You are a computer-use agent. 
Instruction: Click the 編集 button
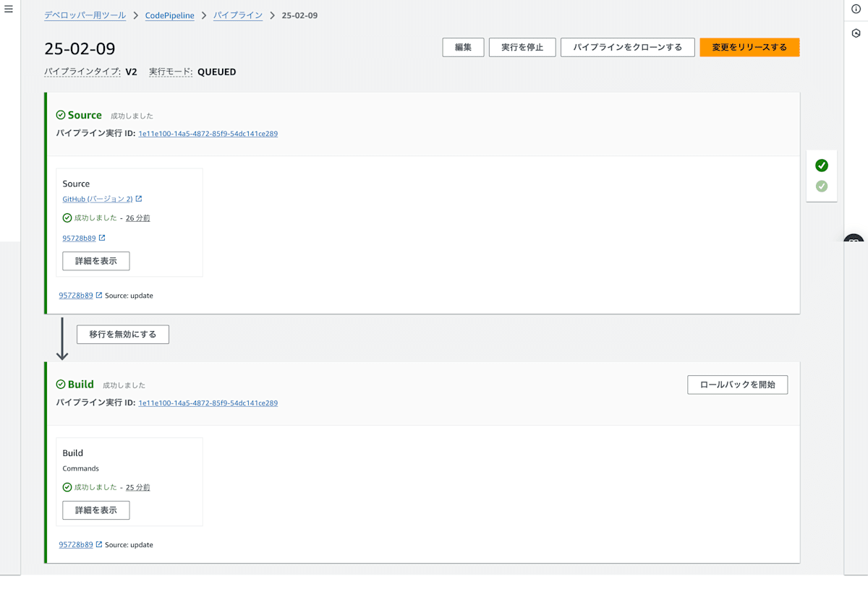[x=463, y=47]
